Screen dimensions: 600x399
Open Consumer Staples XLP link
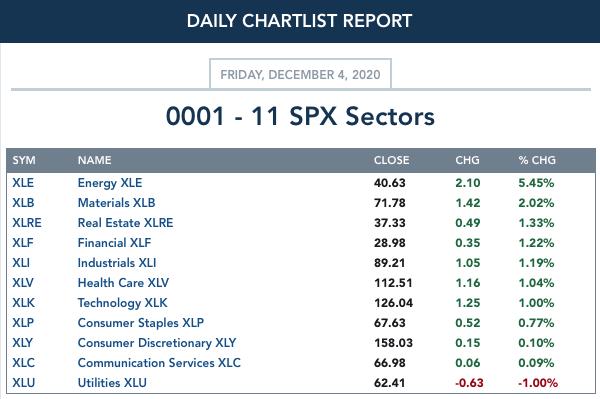coord(140,323)
